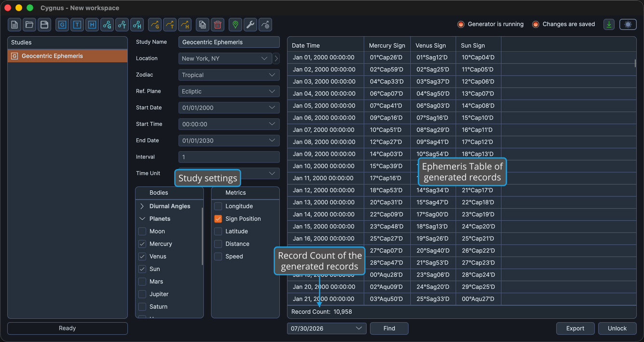Open the Start Time dropdown
This screenshot has height=342, width=644.
point(229,124)
